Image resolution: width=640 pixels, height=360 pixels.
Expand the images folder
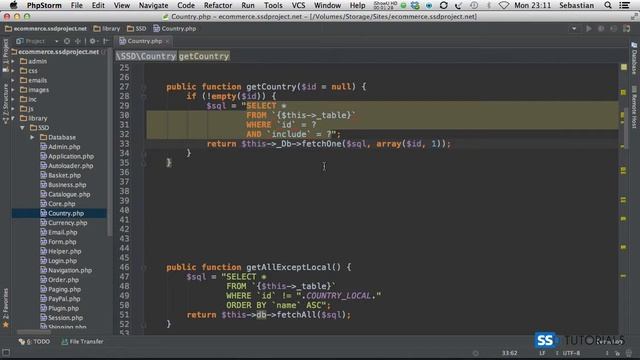click(x=13, y=90)
